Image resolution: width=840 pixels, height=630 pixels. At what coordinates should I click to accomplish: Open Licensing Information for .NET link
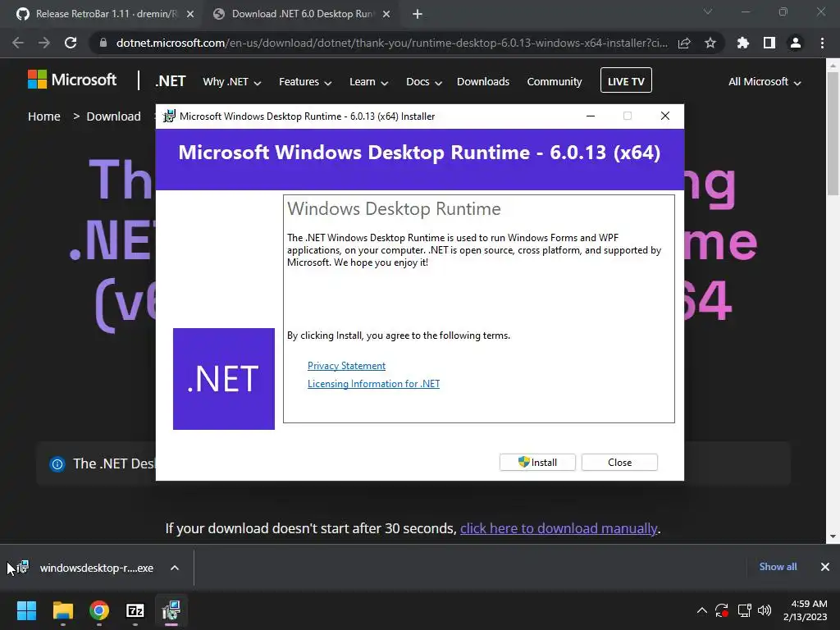(373, 384)
